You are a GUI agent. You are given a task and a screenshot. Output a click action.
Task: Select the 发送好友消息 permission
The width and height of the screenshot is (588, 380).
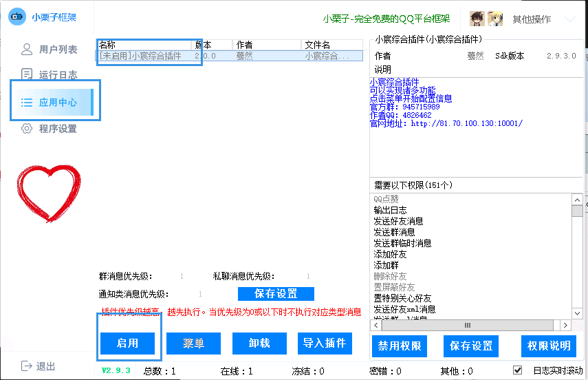(398, 221)
